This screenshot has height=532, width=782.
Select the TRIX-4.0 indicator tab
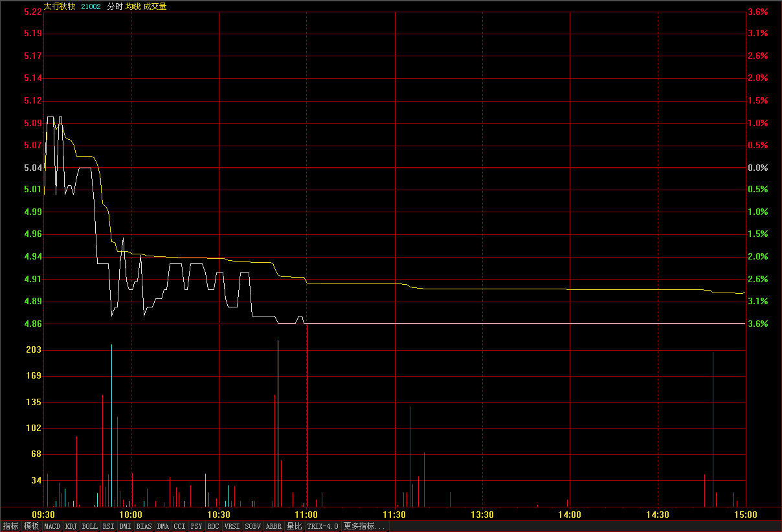point(323,526)
